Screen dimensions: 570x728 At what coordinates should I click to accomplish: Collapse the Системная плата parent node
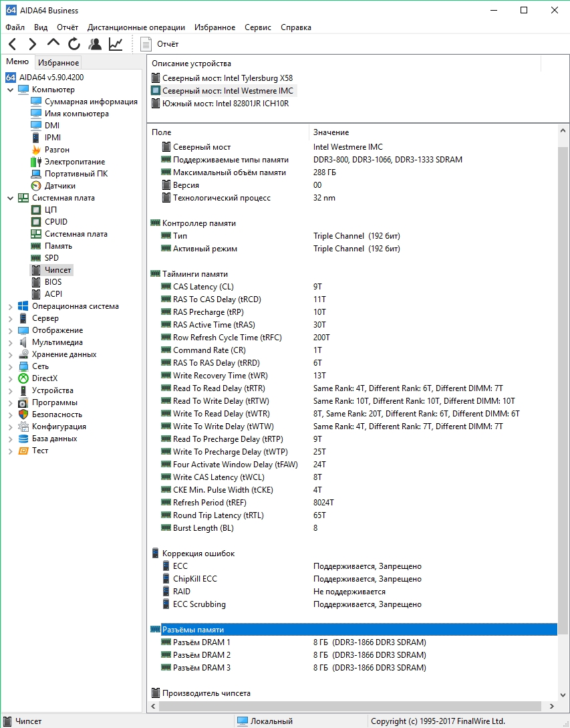[x=10, y=198]
